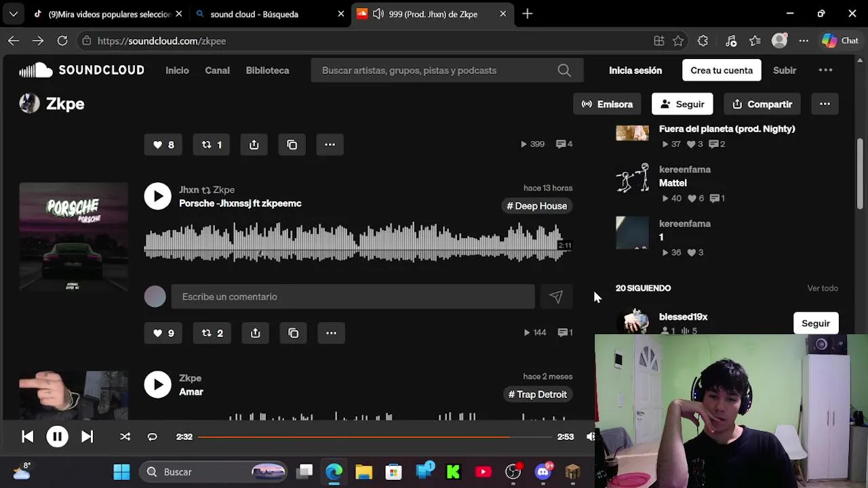Seek on the bottom player progress bar
868x488 pixels.
click(374, 436)
